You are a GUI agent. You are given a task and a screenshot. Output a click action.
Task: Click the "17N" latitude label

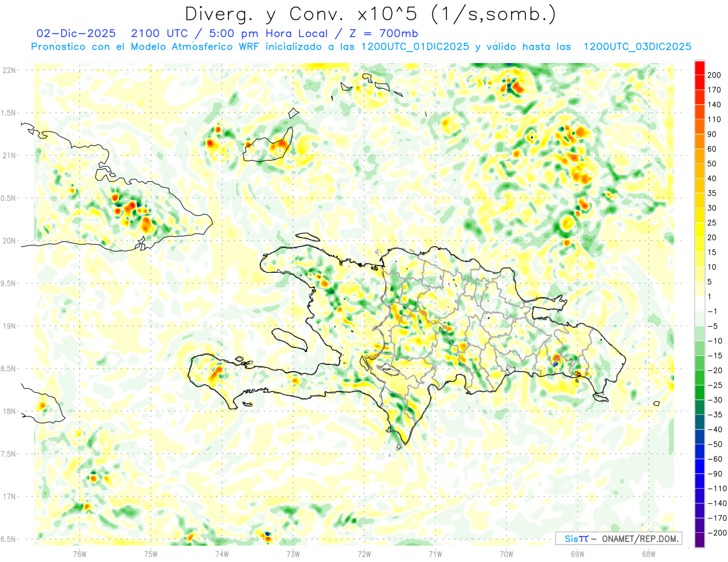pyautogui.click(x=9, y=497)
